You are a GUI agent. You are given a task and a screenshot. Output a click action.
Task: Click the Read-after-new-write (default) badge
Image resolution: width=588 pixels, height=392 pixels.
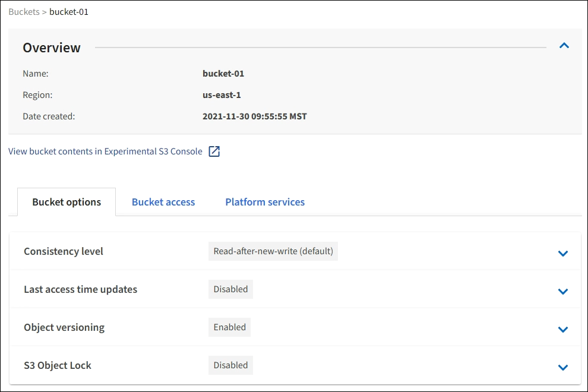coord(273,251)
